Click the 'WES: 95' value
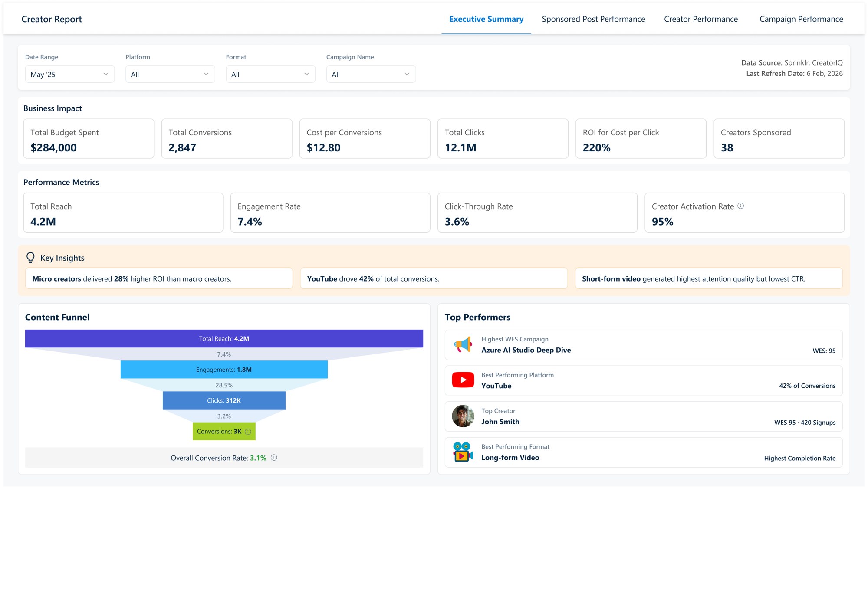Screen dimensions: 868x593 click(x=824, y=351)
